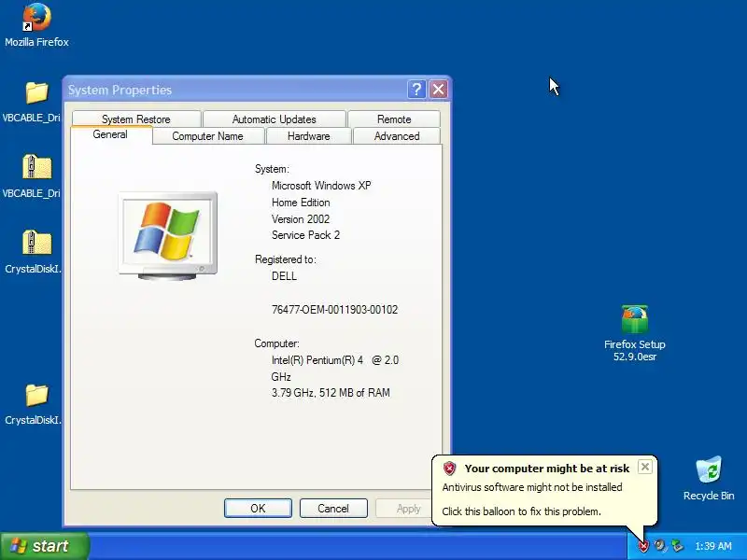
Task: Click the help question mark button in title bar
Action: click(x=416, y=89)
